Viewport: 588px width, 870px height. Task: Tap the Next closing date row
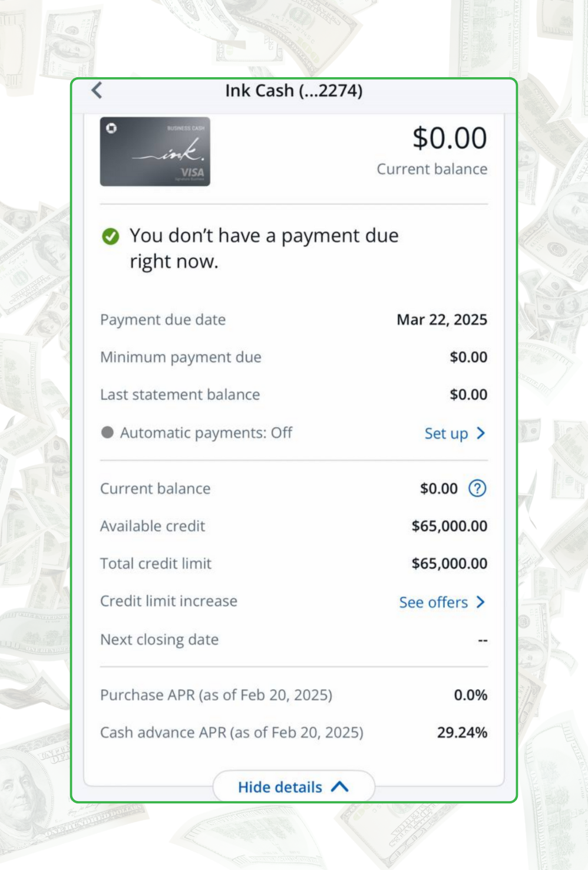click(293, 640)
